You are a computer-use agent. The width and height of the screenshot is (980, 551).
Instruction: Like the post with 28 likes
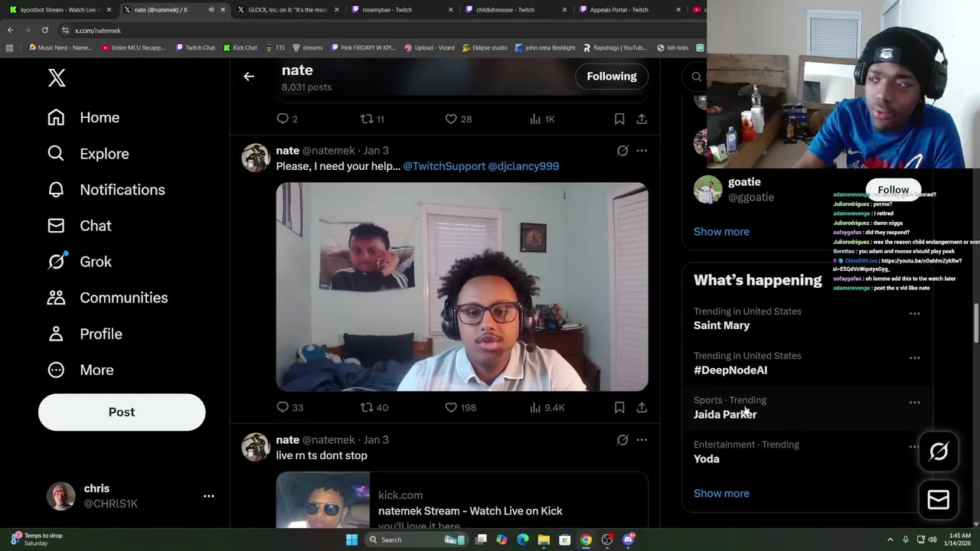point(458,119)
